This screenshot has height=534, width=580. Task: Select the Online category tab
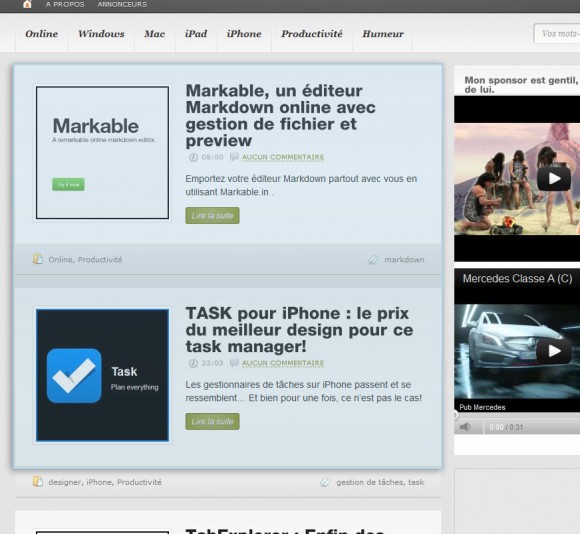tap(41, 34)
